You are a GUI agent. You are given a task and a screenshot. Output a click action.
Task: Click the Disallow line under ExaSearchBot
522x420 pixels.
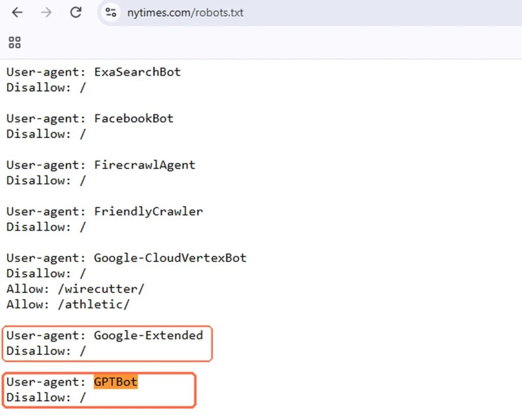pyautogui.click(x=46, y=88)
